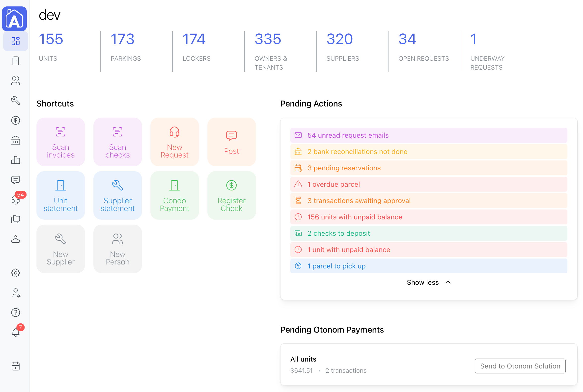
Task: Open the calendar sidebar icon
Action: (16, 366)
